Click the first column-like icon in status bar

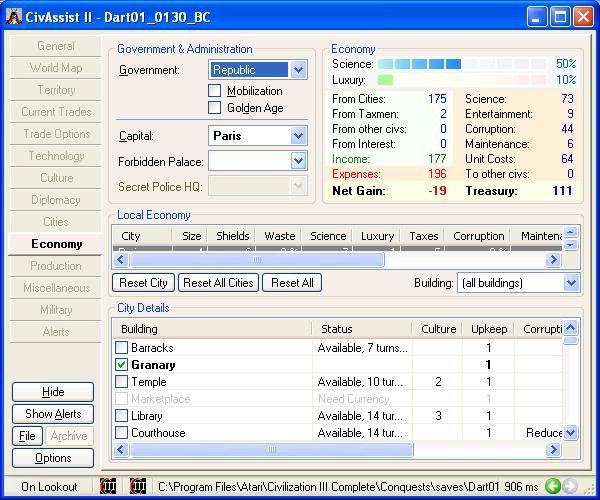(108, 486)
